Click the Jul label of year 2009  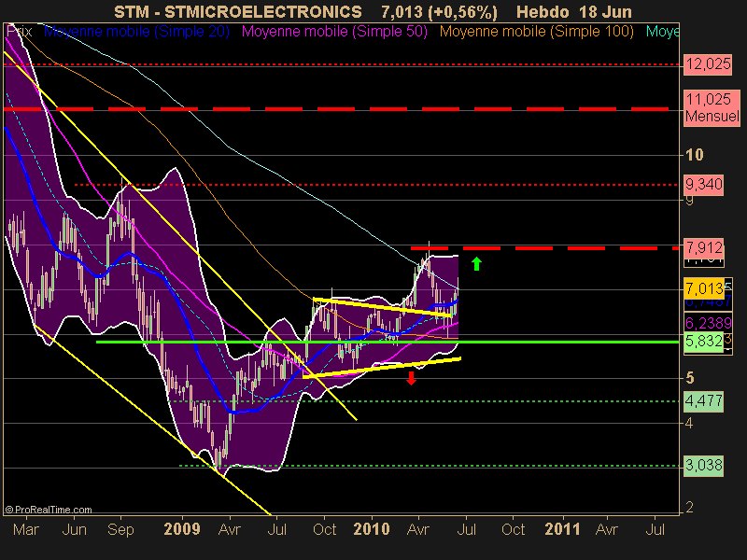pos(276,529)
